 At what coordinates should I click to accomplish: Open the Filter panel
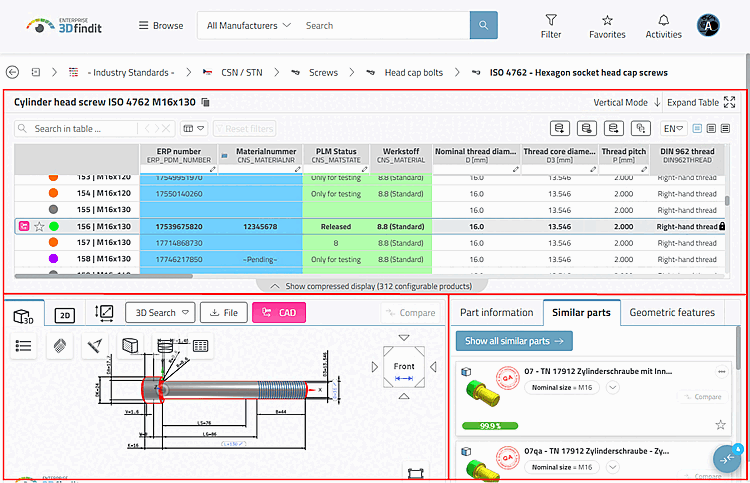551,26
